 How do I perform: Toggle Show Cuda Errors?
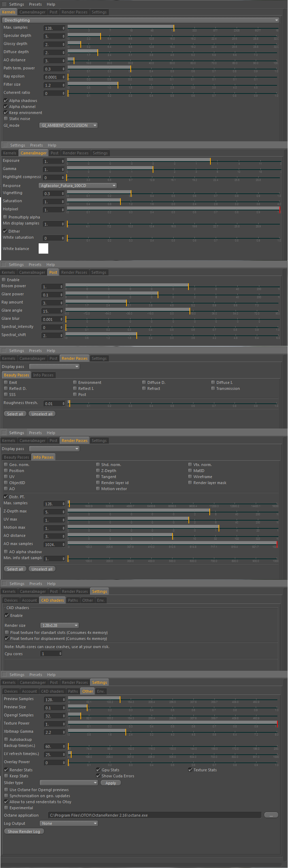point(98,776)
